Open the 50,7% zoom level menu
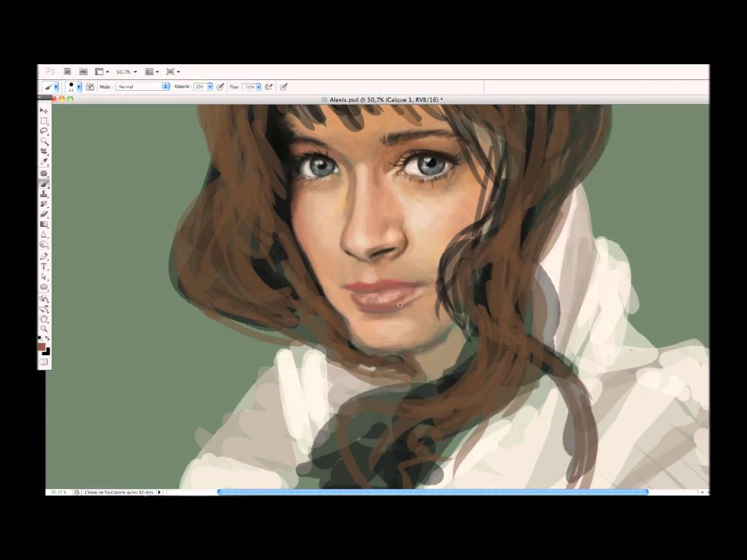 coord(127,72)
